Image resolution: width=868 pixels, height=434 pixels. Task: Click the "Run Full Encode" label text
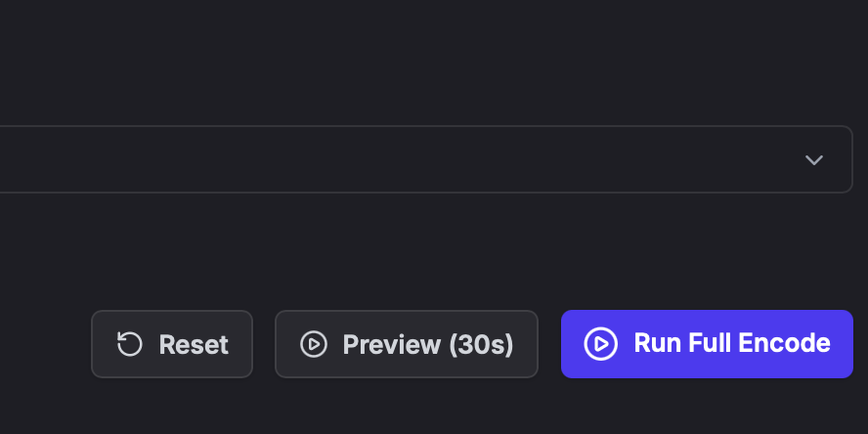click(x=732, y=344)
